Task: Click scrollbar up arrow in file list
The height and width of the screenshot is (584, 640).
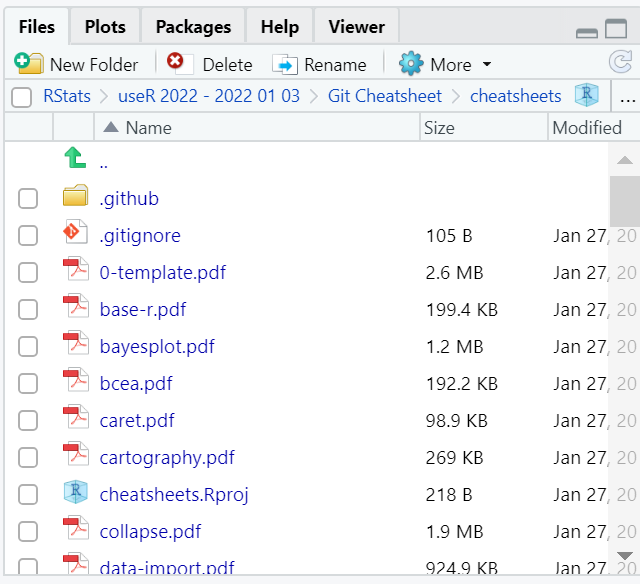Action: tap(624, 160)
